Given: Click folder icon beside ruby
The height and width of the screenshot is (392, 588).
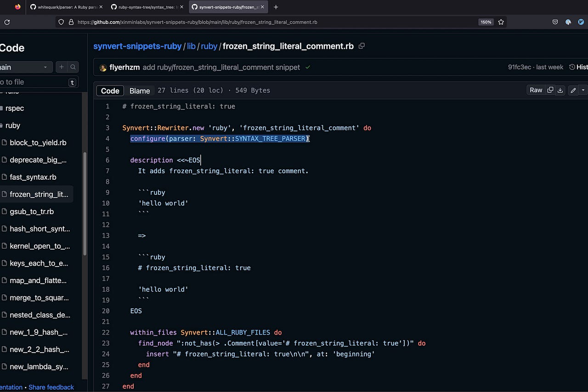Looking at the screenshot, I should (2, 125).
